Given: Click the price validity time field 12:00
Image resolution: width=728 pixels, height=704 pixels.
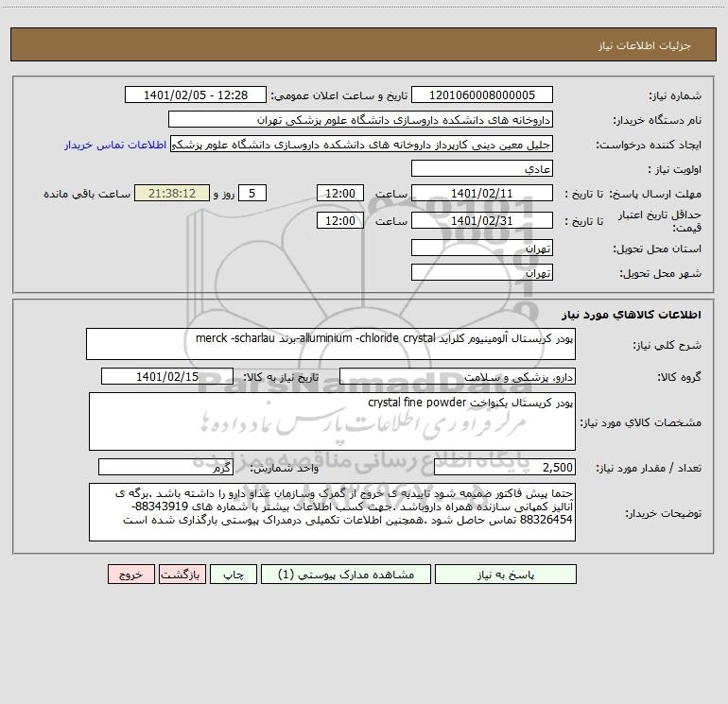Looking at the screenshot, I should click(x=339, y=220).
